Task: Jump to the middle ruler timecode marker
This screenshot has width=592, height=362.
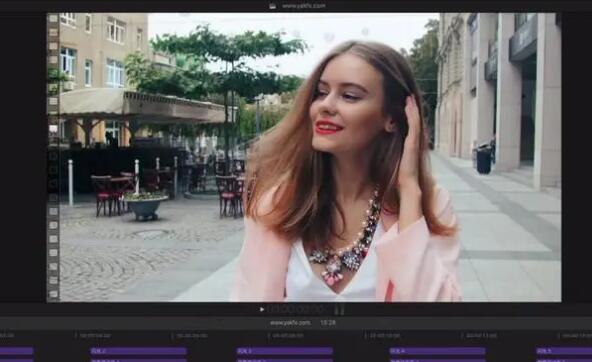Action: click(x=287, y=335)
